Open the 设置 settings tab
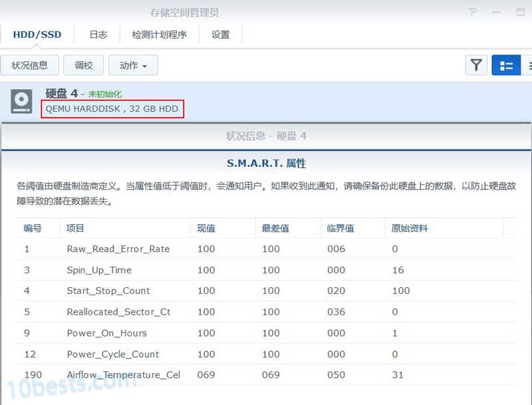 click(x=221, y=35)
